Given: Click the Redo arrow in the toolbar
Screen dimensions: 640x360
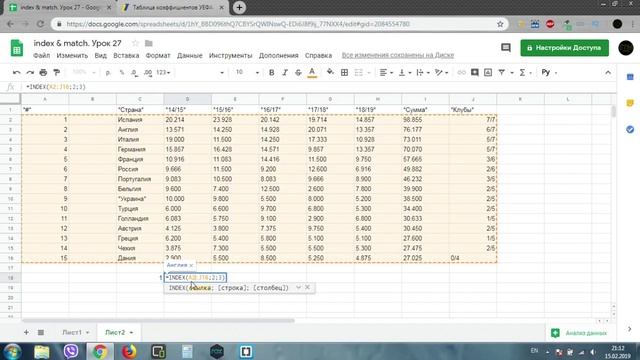Looking at the screenshot, I should tap(30, 73).
